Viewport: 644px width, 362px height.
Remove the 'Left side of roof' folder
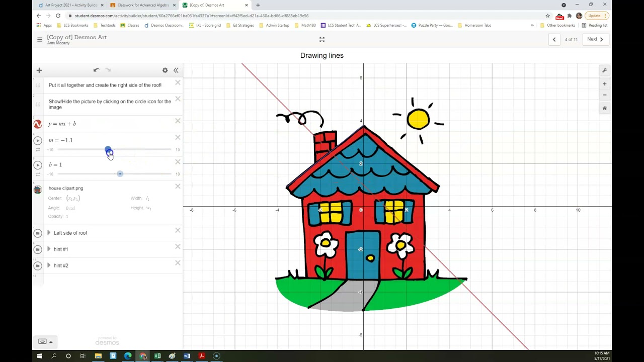pos(178,231)
